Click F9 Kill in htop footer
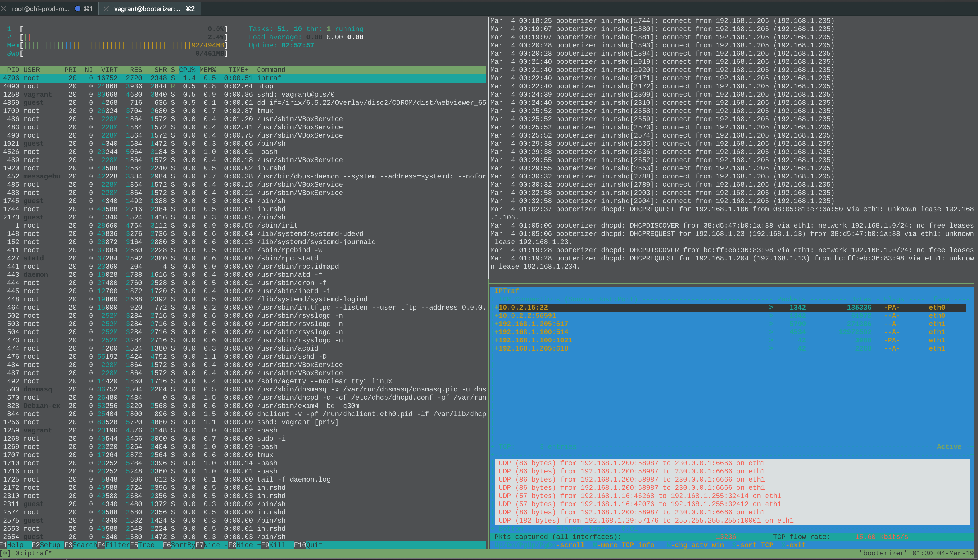 tap(273, 545)
